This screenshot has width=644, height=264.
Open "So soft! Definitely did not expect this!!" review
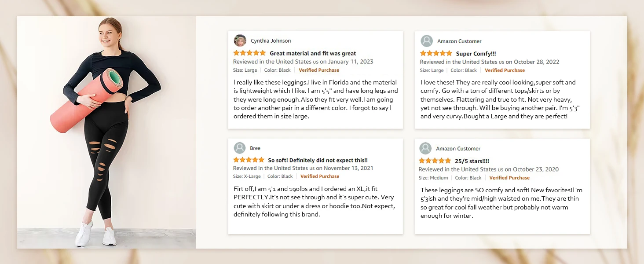[318, 161]
